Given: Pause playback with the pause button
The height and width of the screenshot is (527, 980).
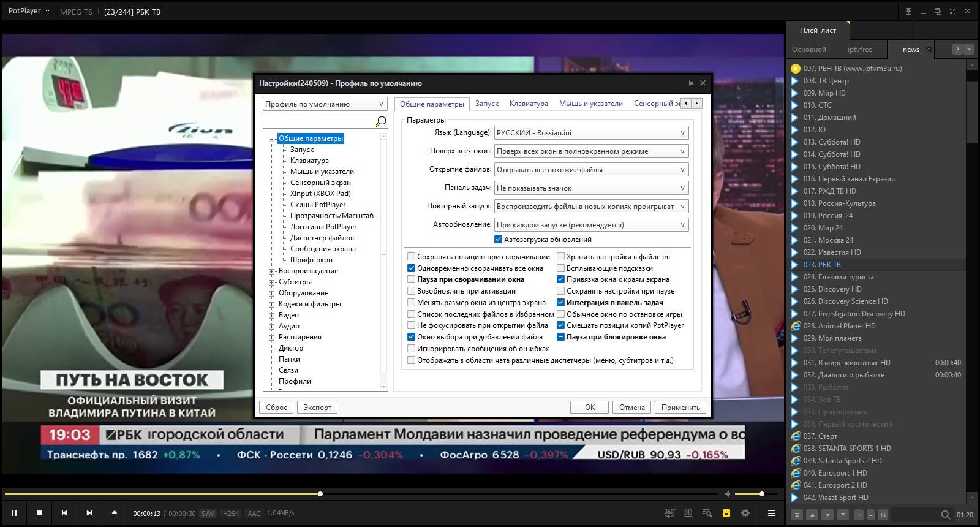Looking at the screenshot, I should pyautogui.click(x=14, y=513).
